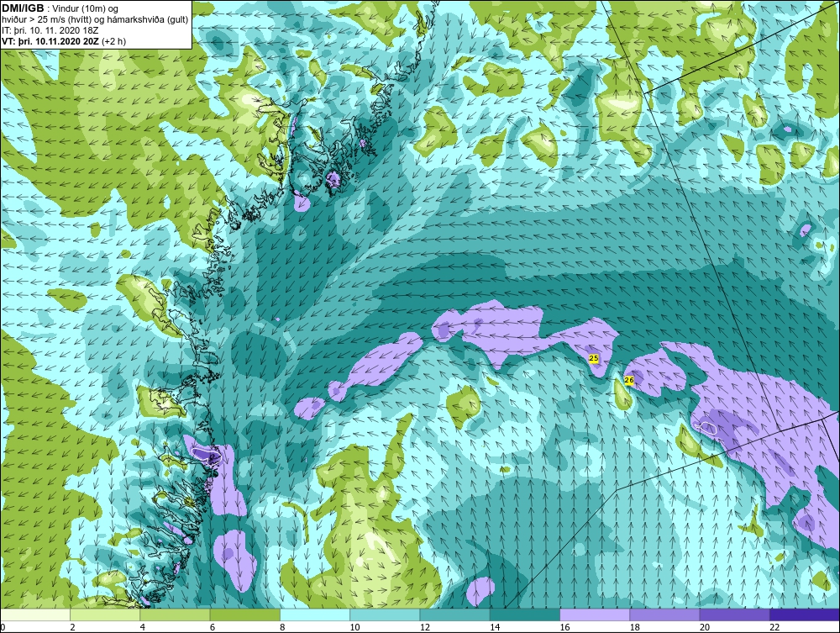840x633 pixels.
Task: Select the 6–8 m/s olive green swatch
Action: pyautogui.click(x=244, y=615)
